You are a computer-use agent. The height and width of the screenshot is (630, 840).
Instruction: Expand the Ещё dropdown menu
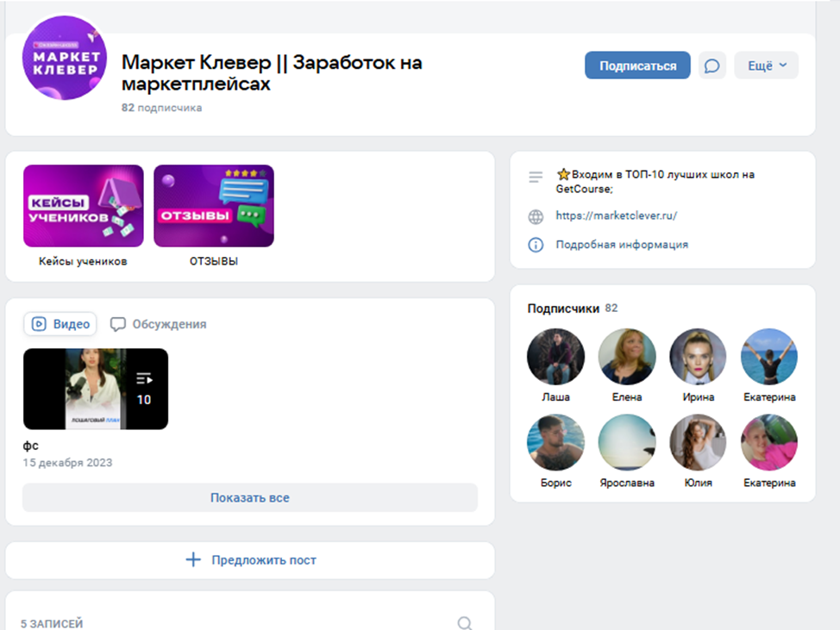coord(766,66)
